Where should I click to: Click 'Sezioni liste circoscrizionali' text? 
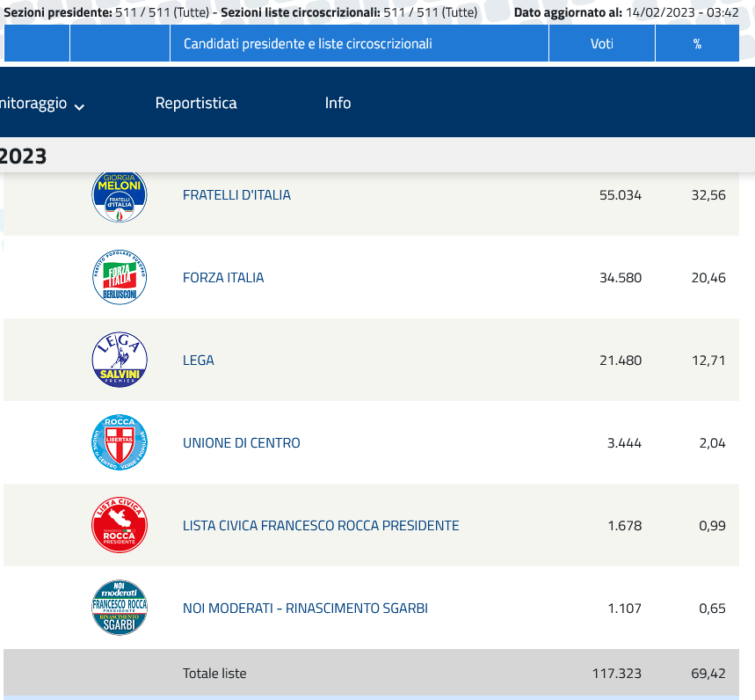click(x=301, y=12)
